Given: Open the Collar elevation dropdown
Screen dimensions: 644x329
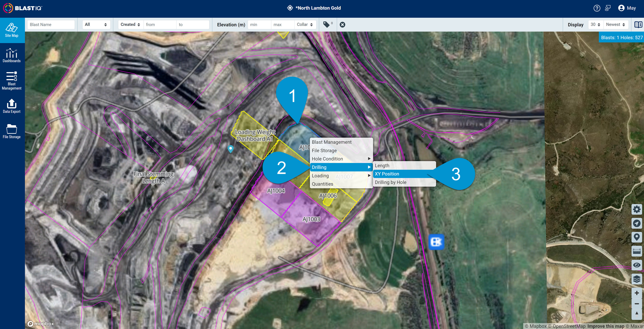Looking at the screenshot, I should point(305,25).
